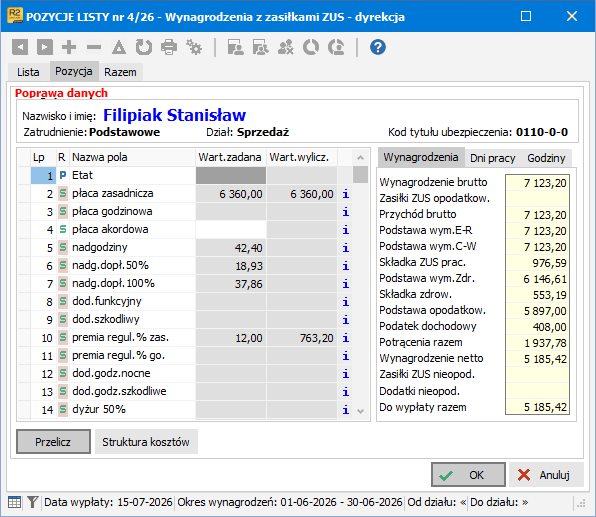This screenshot has height=517, width=596.
Task: Click the table grid icon in status bar
Action: [x=14, y=502]
